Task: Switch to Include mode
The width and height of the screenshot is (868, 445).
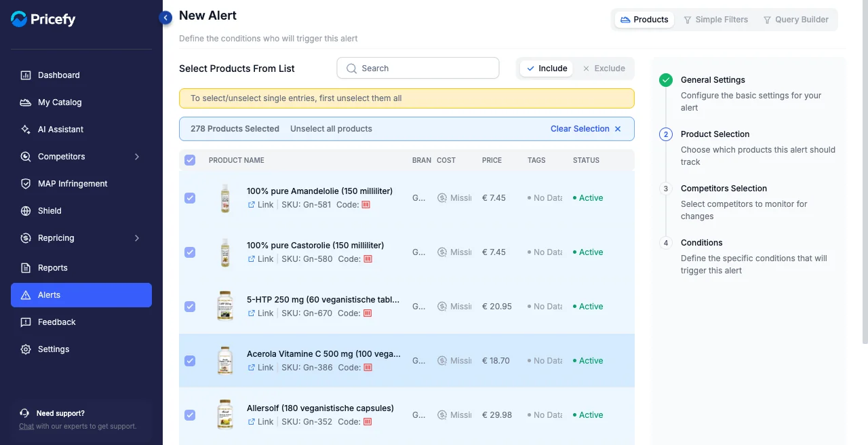Action: [x=547, y=69]
